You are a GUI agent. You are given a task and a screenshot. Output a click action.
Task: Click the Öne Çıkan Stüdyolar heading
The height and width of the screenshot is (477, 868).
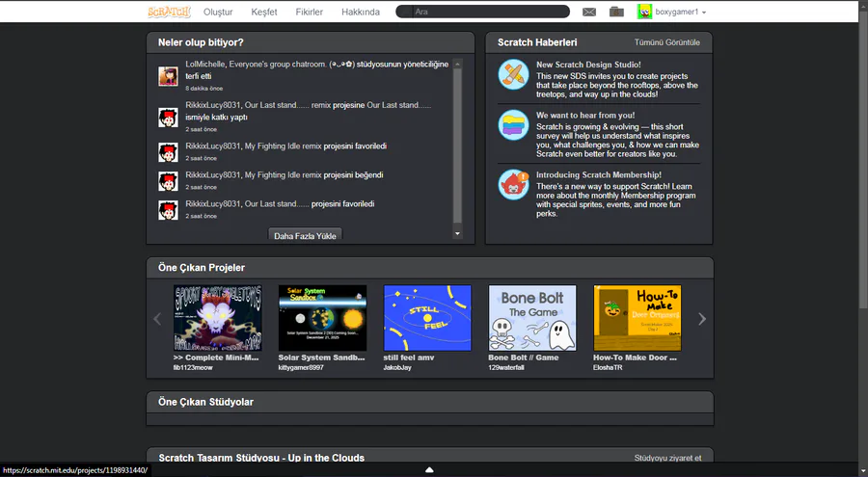[x=205, y=402]
